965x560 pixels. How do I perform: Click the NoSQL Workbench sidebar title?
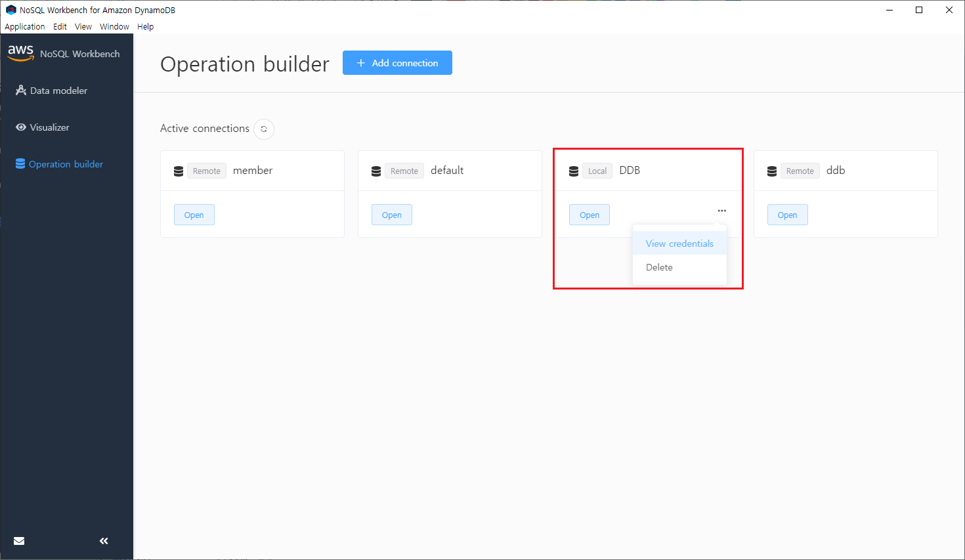tap(80, 54)
